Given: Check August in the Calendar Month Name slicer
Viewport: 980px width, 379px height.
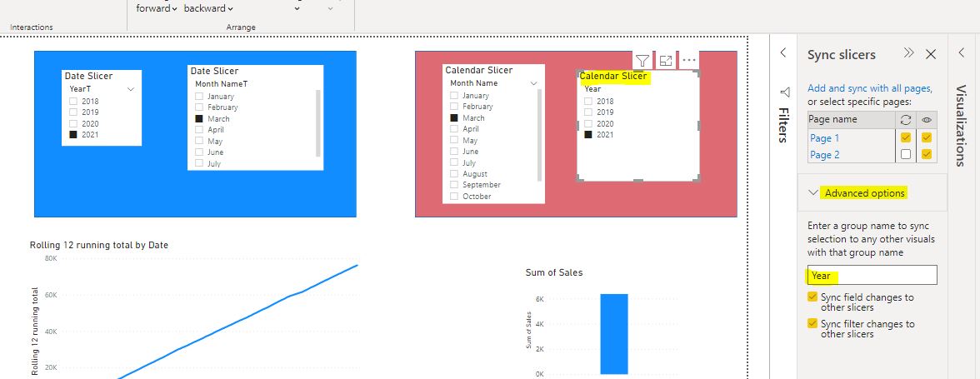Looking at the screenshot, I should (454, 174).
